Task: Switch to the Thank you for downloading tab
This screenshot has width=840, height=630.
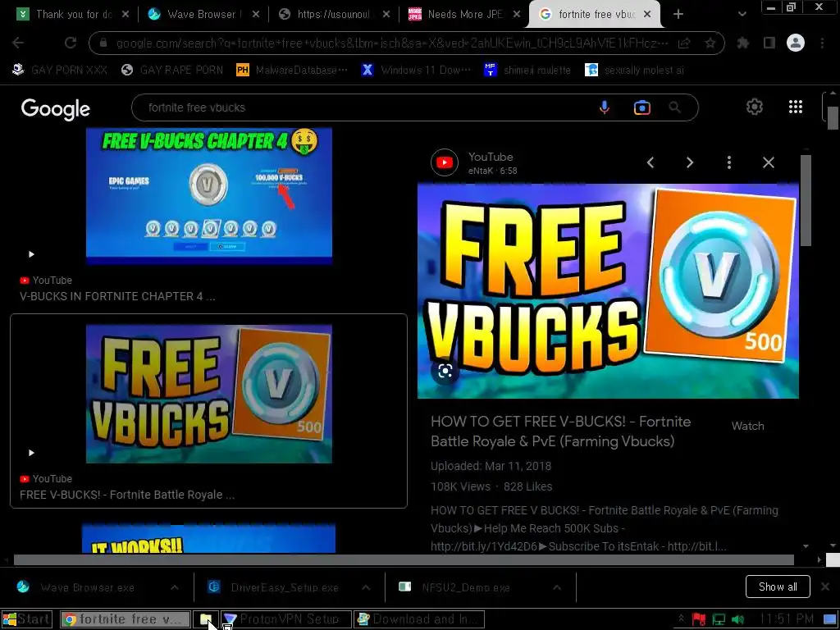Action: [73, 15]
